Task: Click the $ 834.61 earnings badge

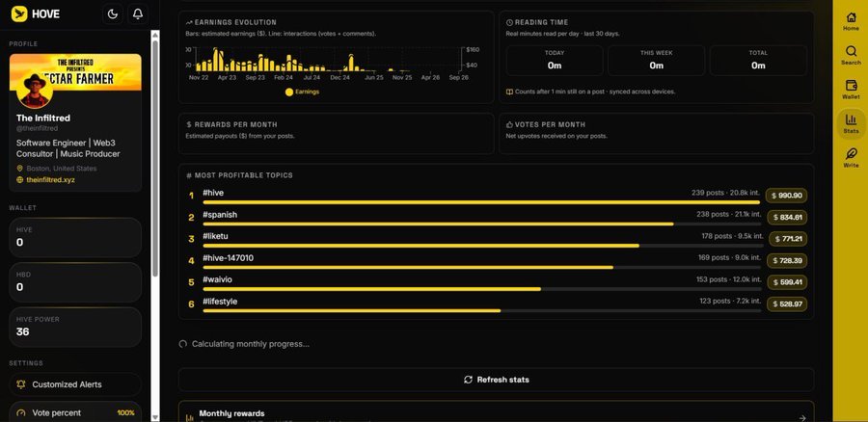Action: pos(787,218)
